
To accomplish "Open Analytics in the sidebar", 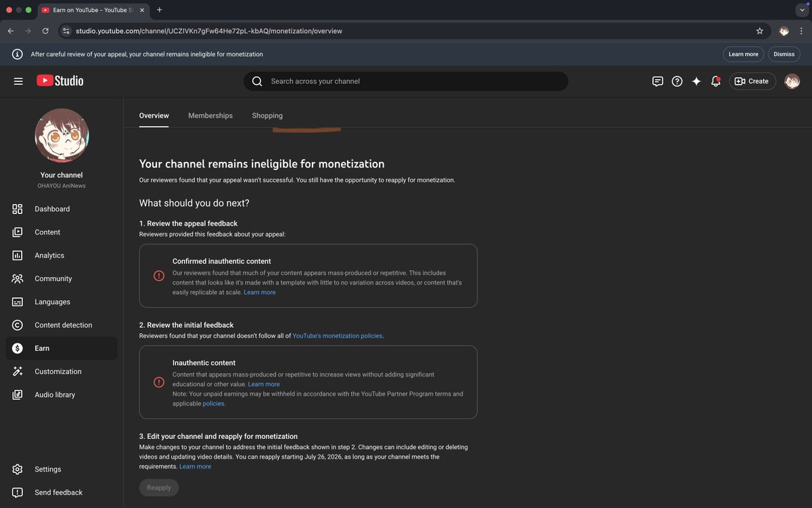I will coord(62,255).
